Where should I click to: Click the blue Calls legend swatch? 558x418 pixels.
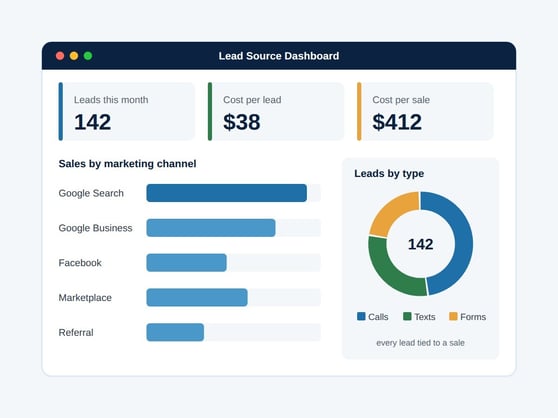361,316
